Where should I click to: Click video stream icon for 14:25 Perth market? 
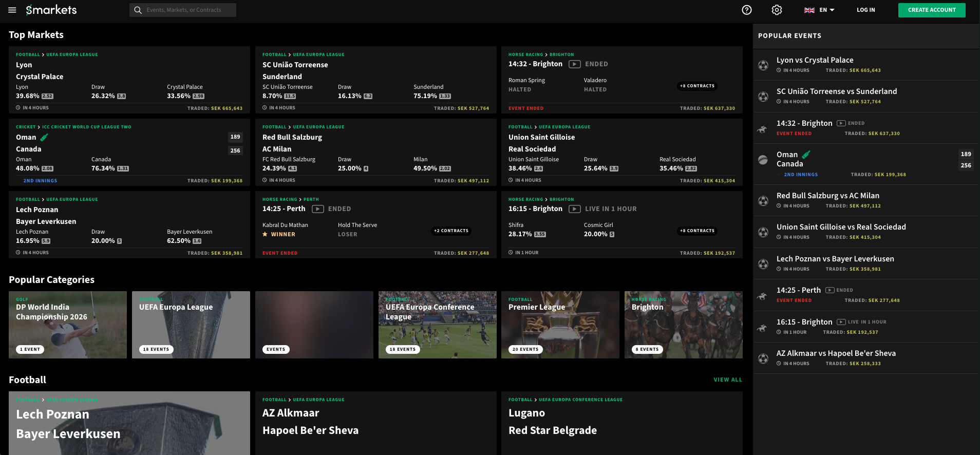(318, 209)
